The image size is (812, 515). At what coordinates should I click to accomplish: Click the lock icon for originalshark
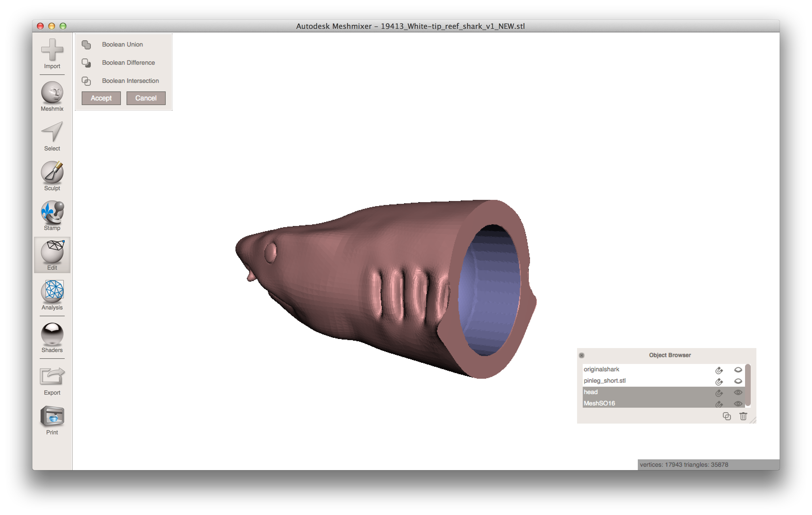coord(719,370)
